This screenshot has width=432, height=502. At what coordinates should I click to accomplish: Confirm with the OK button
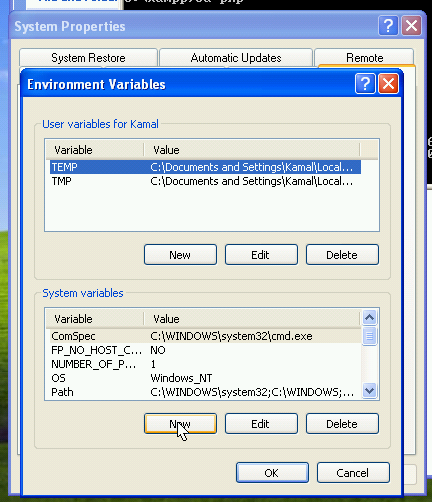pos(272,473)
